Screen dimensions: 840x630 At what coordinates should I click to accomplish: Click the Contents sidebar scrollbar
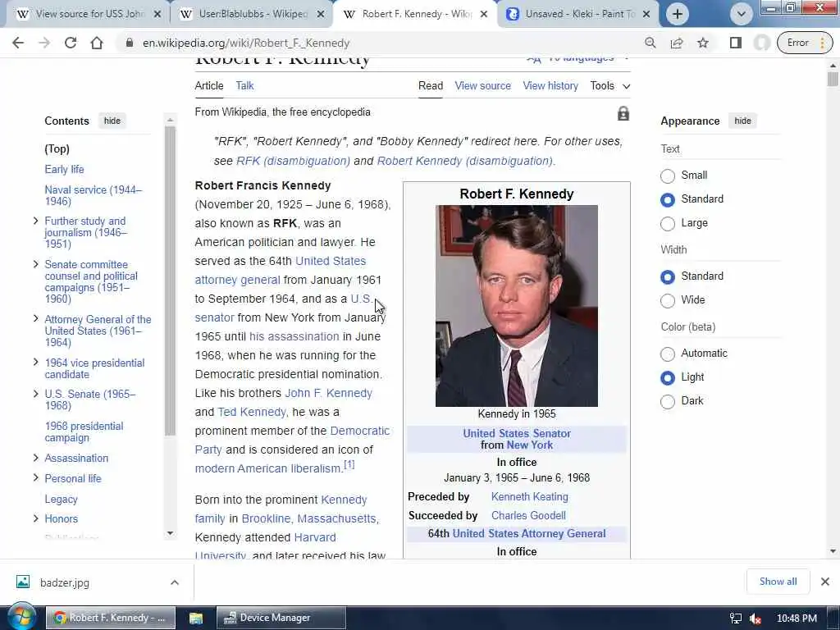(171, 281)
